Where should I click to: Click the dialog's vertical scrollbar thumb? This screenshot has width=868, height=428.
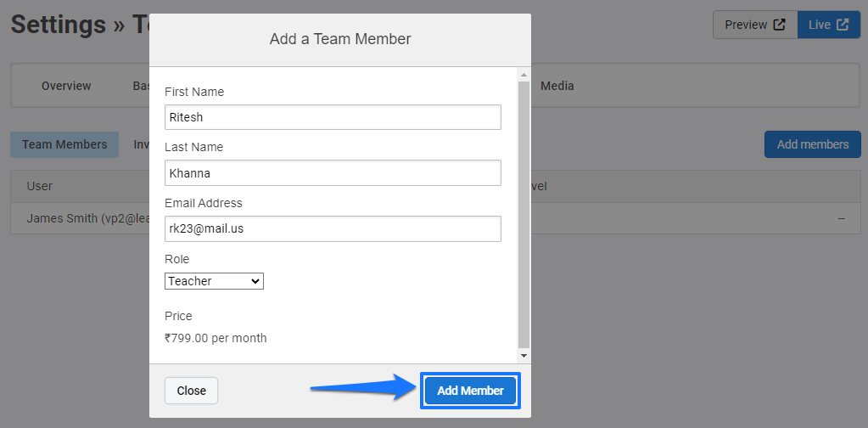pyautogui.click(x=524, y=215)
